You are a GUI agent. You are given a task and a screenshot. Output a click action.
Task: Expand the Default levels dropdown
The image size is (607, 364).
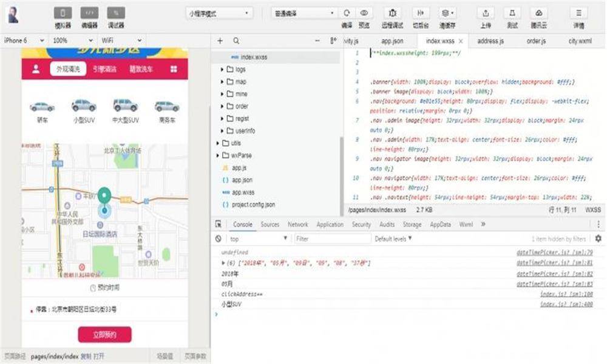pos(393,239)
